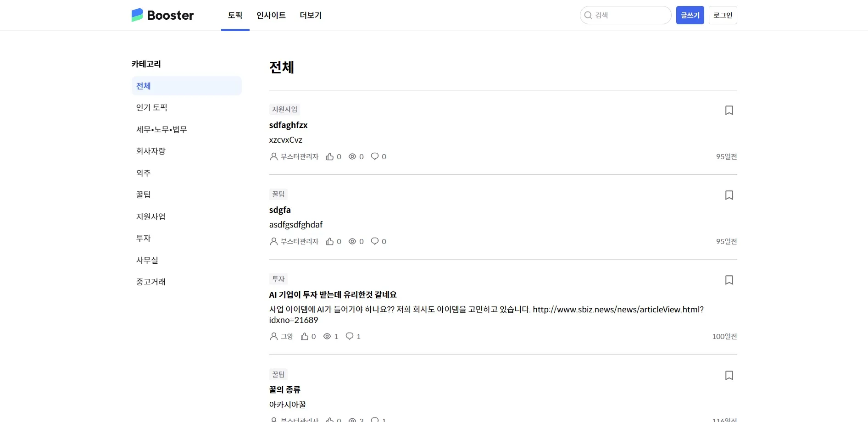Focus the 검색 search field
868x422 pixels.
point(626,15)
